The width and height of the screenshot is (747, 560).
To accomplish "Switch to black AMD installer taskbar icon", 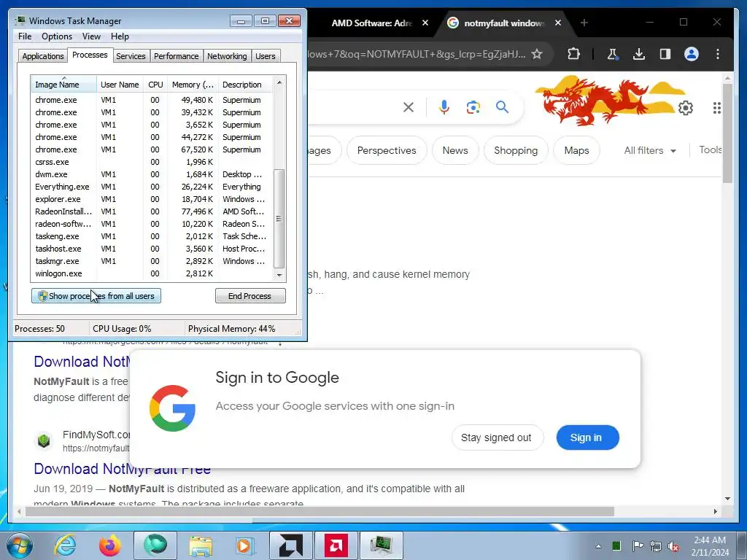I will point(291,545).
